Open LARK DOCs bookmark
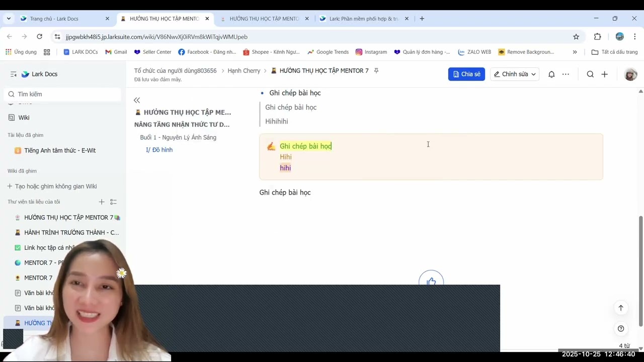Viewport: 644px width, 362px height. pyautogui.click(x=80, y=52)
